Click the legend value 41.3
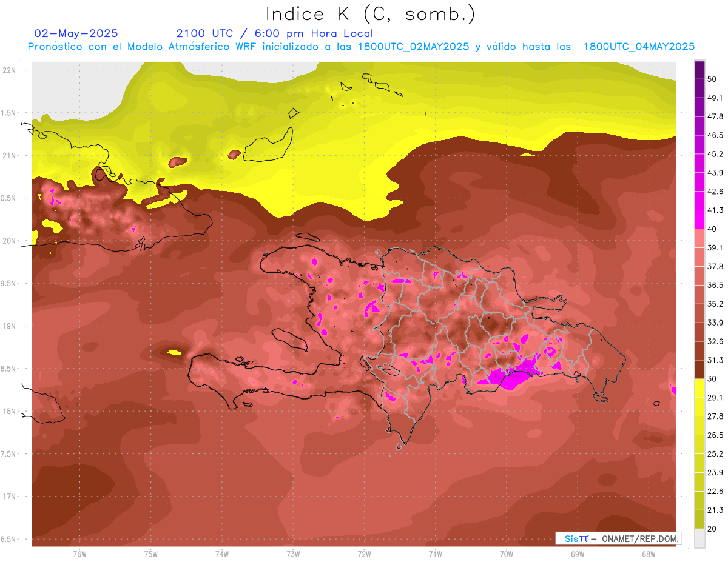728x562 pixels. coord(715,210)
